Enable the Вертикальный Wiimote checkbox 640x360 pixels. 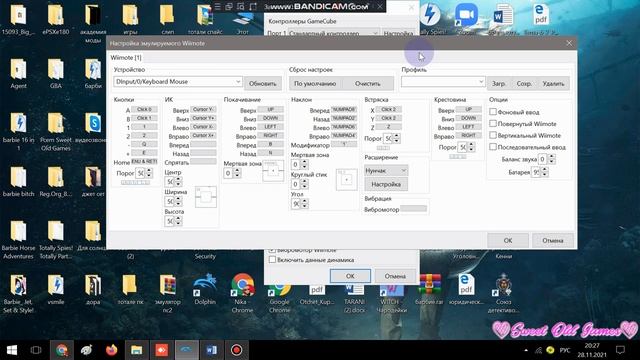click(493, 135)
